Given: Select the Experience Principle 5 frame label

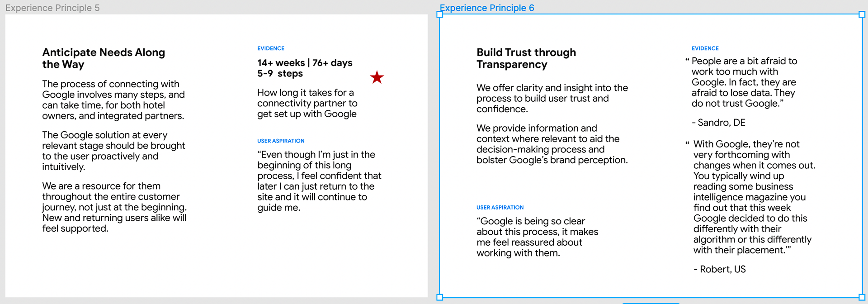Looking at the screenshot, I should 52,8.
